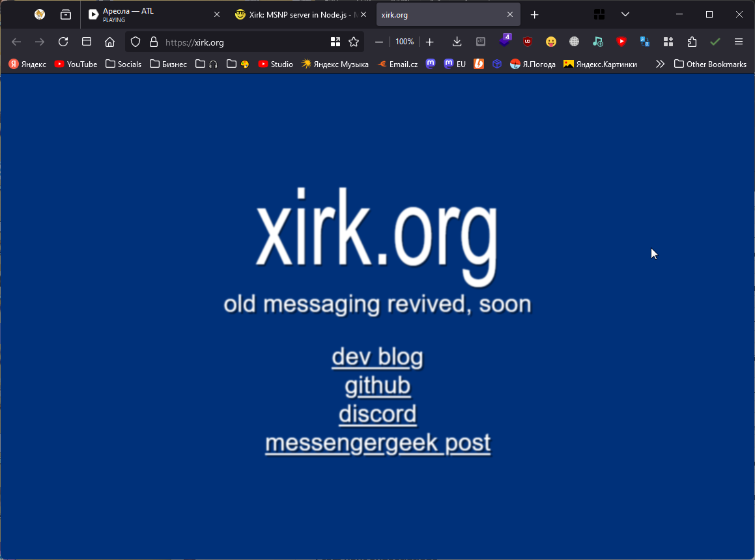Viewport: 755px width, 560px height.
Task: Open the extensions puzzle piece menu
Action: [692, 42]
